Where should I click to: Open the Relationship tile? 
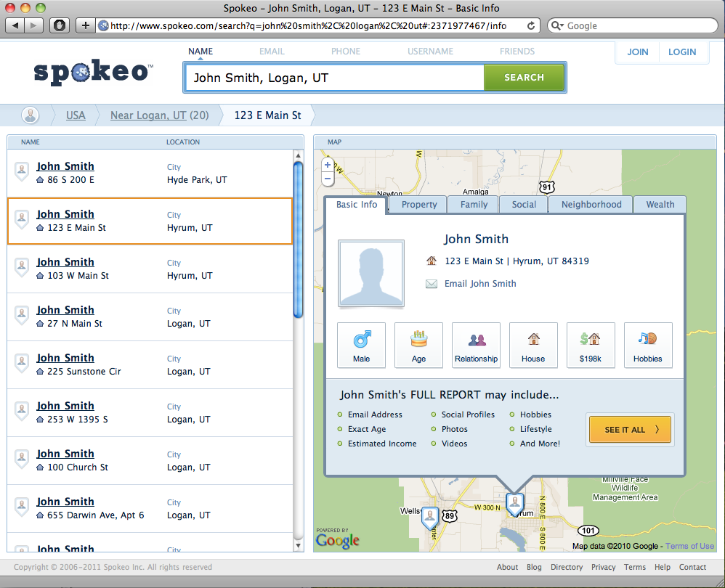[476, 345]
